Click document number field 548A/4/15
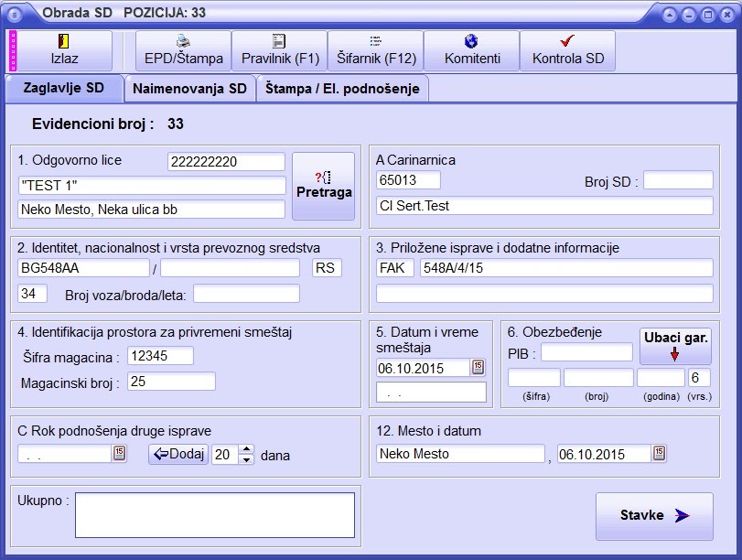742x560 pixels. point(566,268)
